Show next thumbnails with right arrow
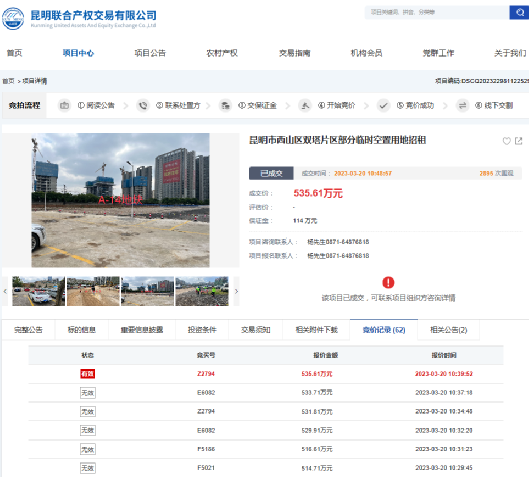Image resolution: width=529 pixels, height=477 pixels. [x=236, y=291]
